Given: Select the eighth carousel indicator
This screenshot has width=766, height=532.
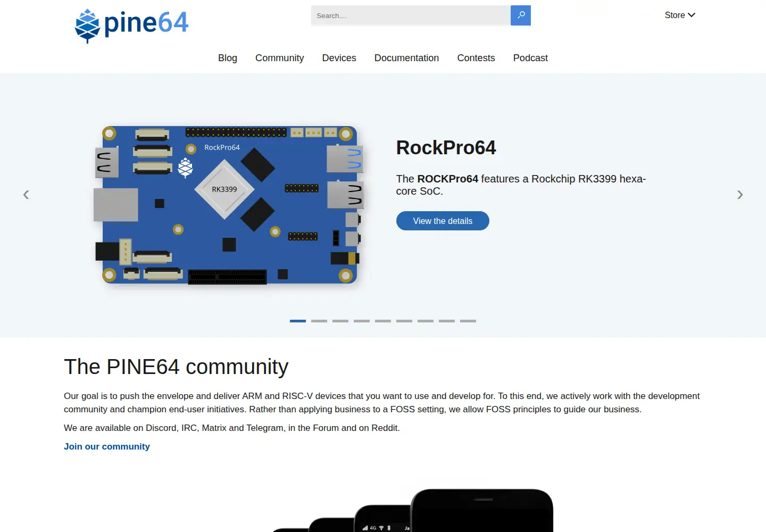Looking at the screenshot, I should tap(447, 321).
